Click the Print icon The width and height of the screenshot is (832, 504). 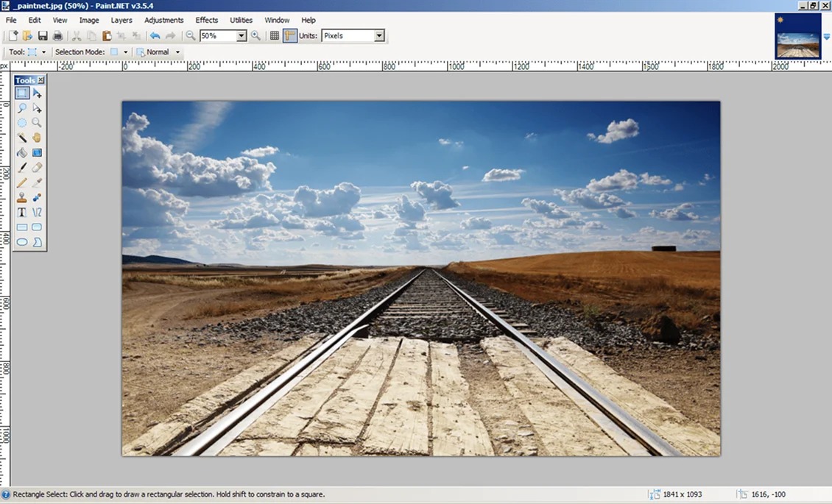(x=58, y=35)
